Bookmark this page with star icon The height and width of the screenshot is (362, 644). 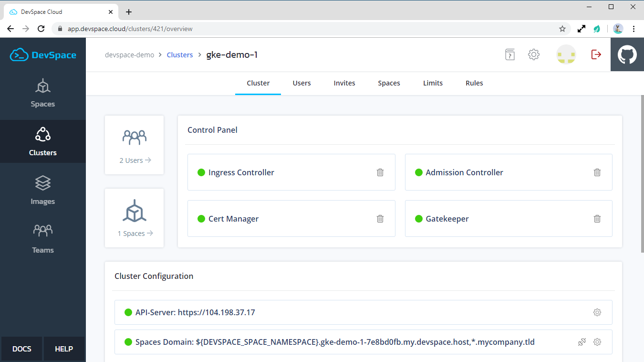(x=562, y=29)
